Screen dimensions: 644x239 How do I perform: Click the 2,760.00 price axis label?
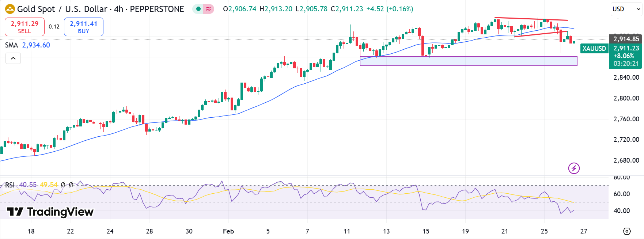(626, 119)
